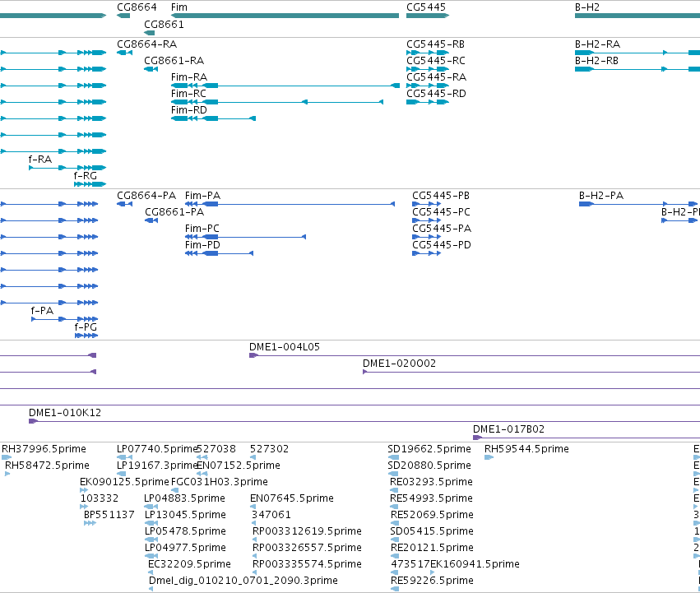Select the f-PG protein label

point(86,327)
